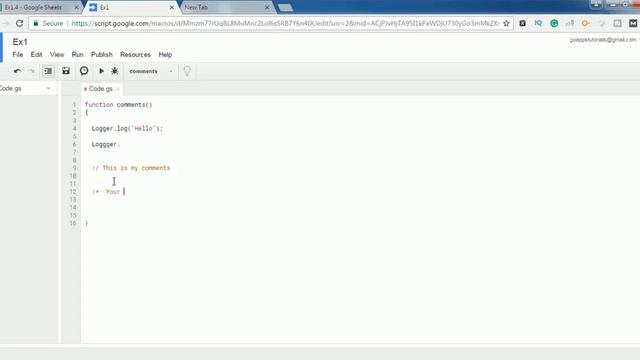Viewport: 640px width, 360px height.
Task: Open the File menu
Action: click(18, 55)
